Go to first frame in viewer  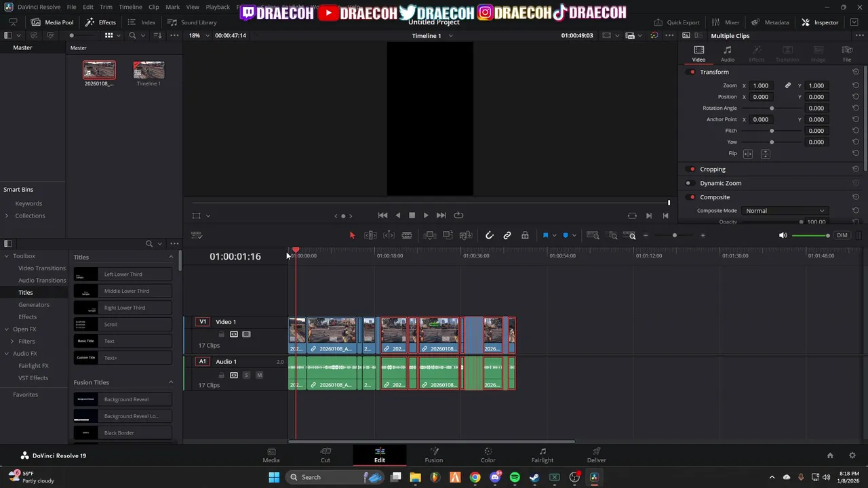[x=382, y=216]
